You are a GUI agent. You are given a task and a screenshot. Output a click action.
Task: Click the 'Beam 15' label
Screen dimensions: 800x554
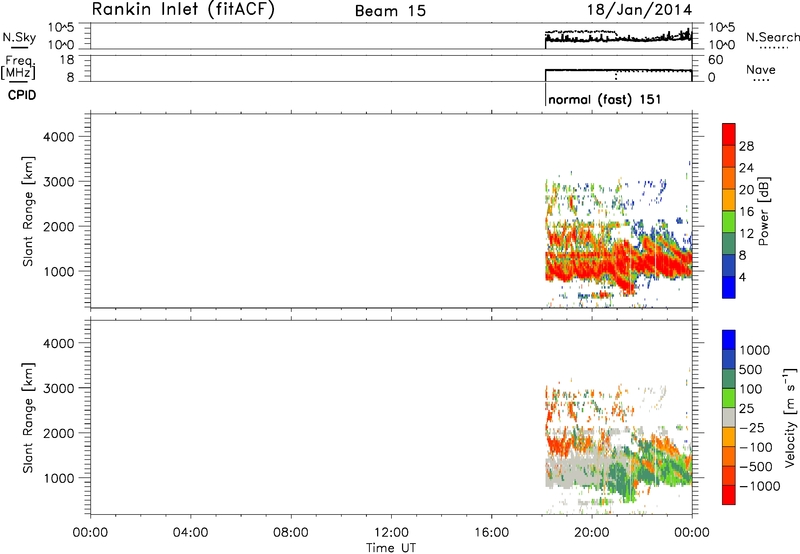390,11
